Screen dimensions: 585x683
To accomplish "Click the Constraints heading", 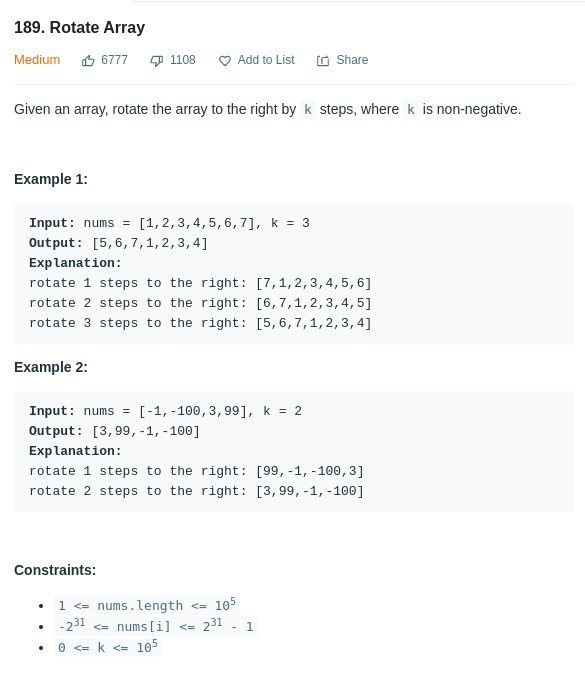I will pyautogui.click(x=55, y=570).
